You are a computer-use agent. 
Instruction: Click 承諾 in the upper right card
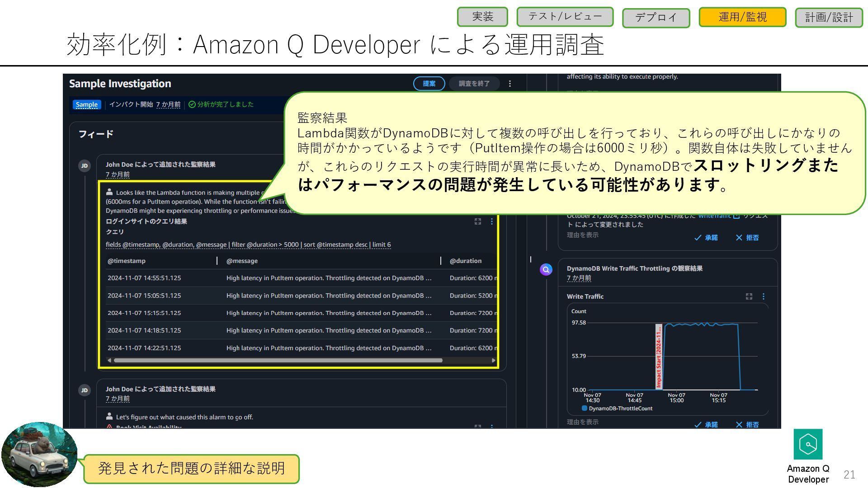(706, 238)
